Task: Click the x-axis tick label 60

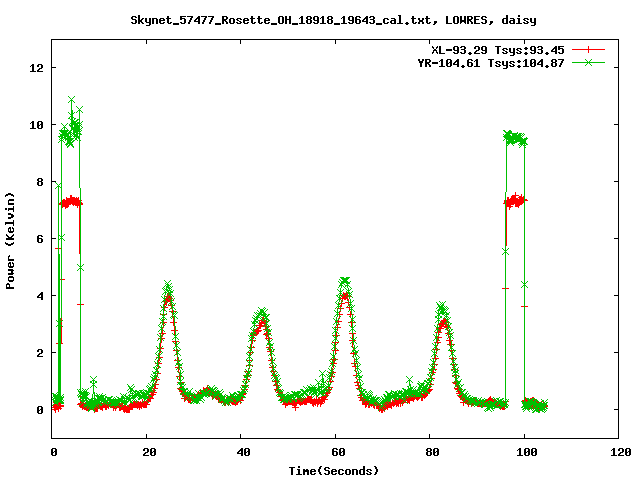Action: [x=338, y=452]
